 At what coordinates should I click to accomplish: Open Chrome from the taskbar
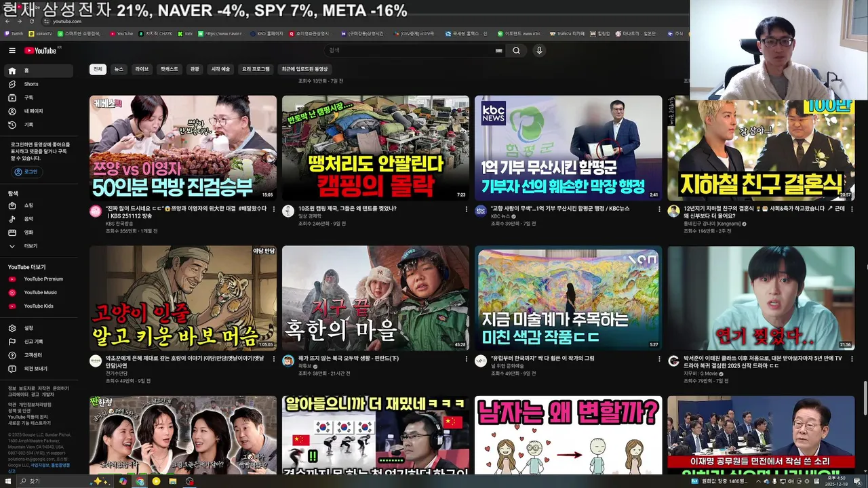(140, 481)
